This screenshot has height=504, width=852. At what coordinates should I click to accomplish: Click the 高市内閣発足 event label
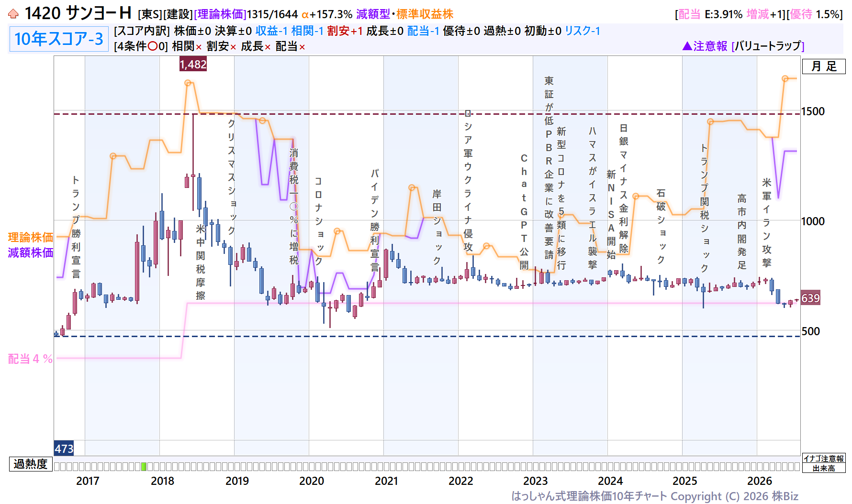tap(742, 232)
